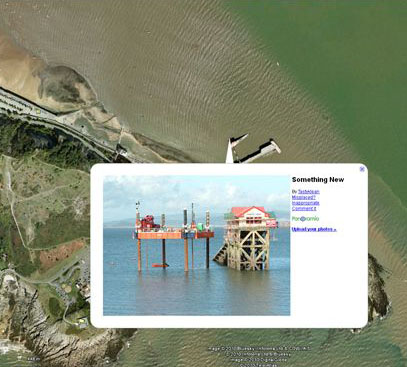Image resolution: width=407 pixels, height=367 pixels.
Task: Click the drilling platform photo thumbnail
Action: pyautogui.click(x=197, y=245)
